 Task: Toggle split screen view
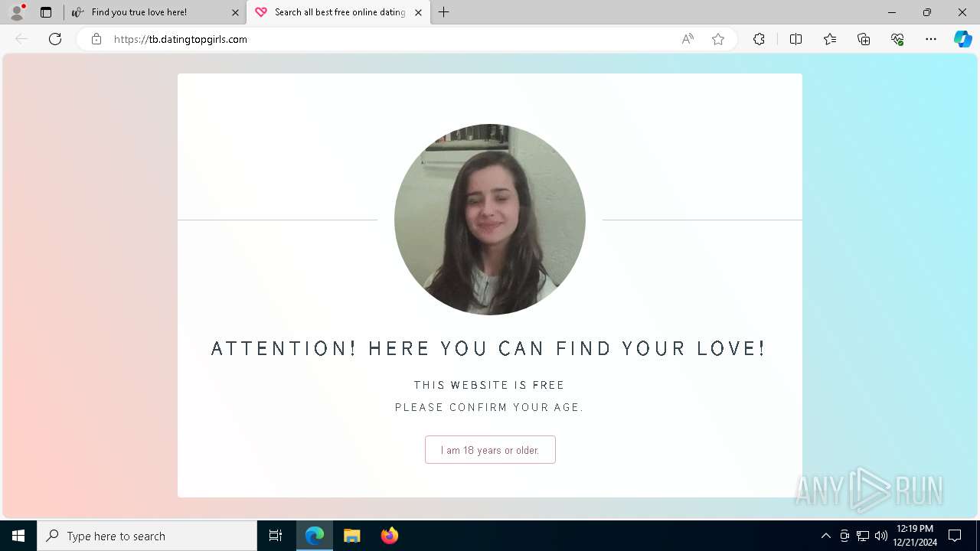795,39
